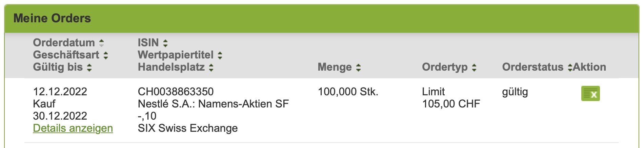Click the sort arrows beside Geschäftsart
Viewport: 644px width, 148px height.
pos(106,55)
